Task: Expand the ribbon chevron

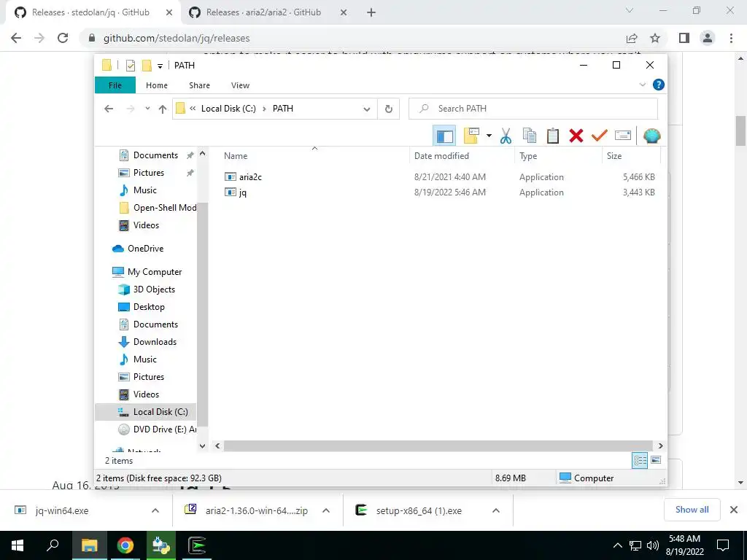Action: pos(642,85)
